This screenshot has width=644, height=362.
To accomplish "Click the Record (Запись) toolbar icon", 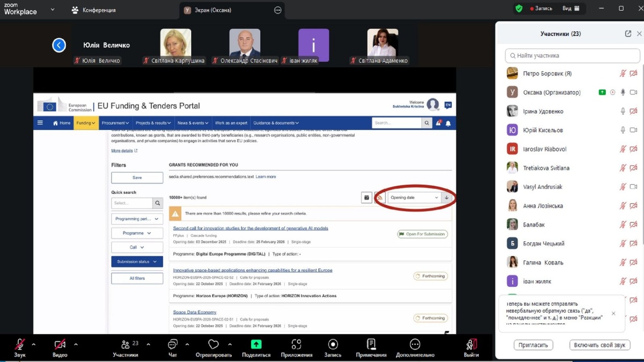I will [x=333, y=344].
